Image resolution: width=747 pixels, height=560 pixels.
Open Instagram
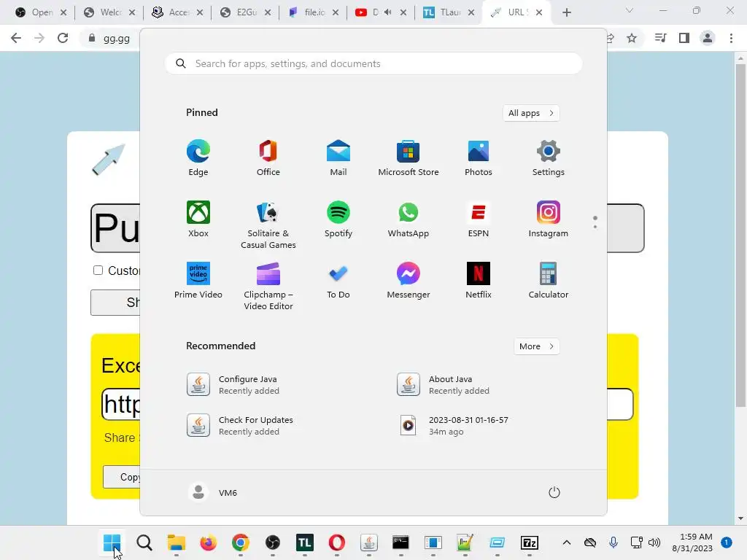(x=549, y=219)
